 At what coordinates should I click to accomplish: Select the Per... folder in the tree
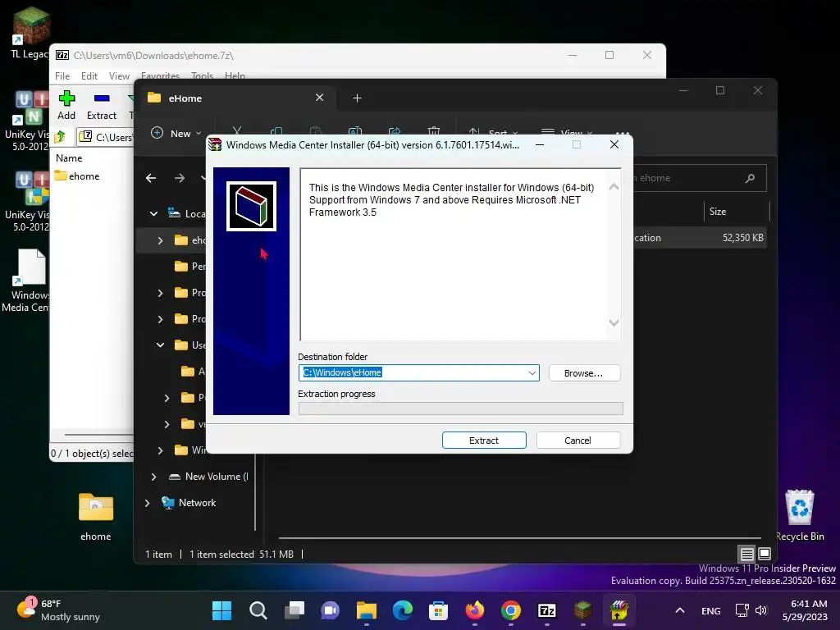coord(190,267)
